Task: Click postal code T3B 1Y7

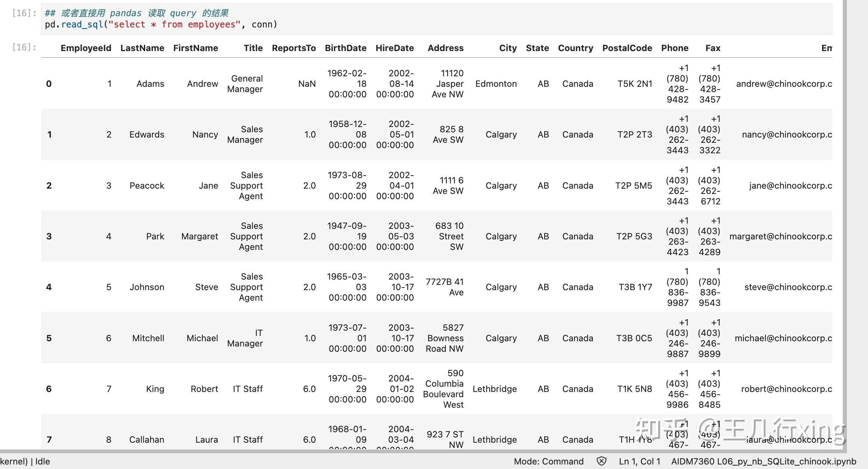Action: point(635,287)
